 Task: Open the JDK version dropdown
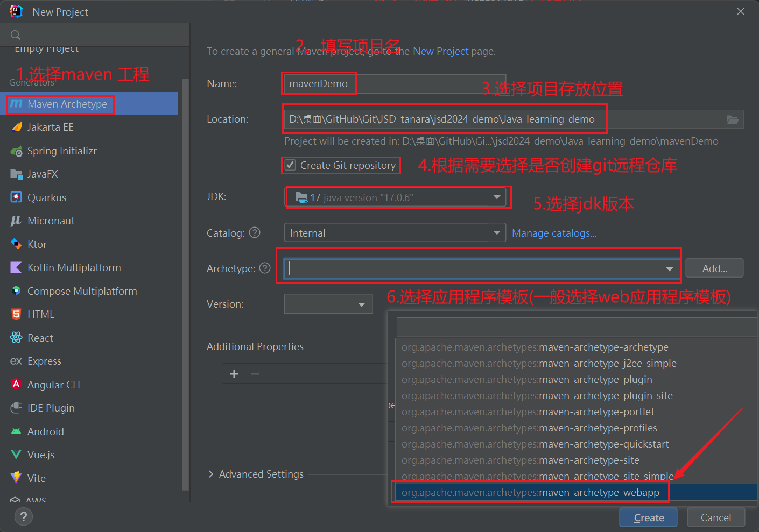[395, 197]
